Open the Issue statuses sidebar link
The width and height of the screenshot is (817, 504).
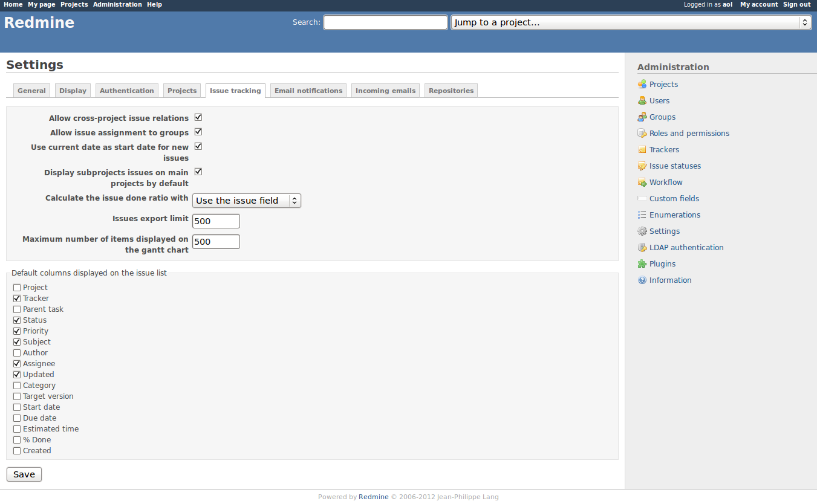point(675,166)
